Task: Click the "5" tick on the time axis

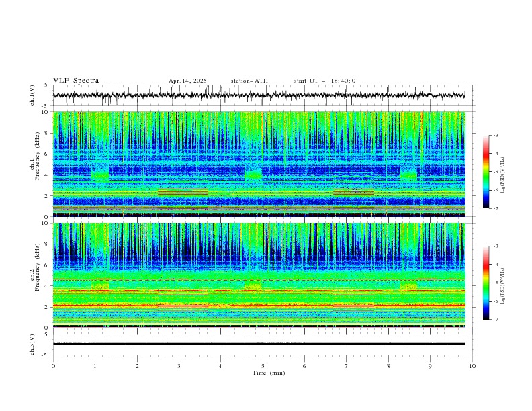Action: click(263, 366)
